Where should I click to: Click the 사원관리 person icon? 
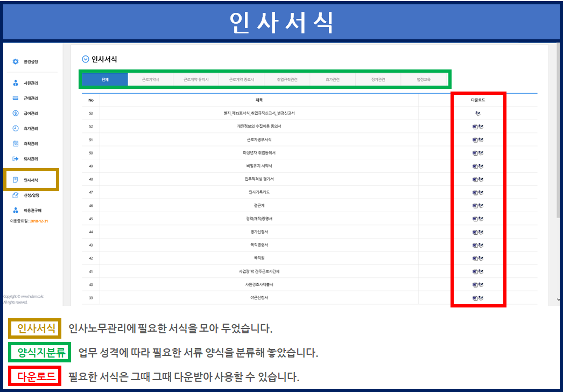tap(16, 83)
